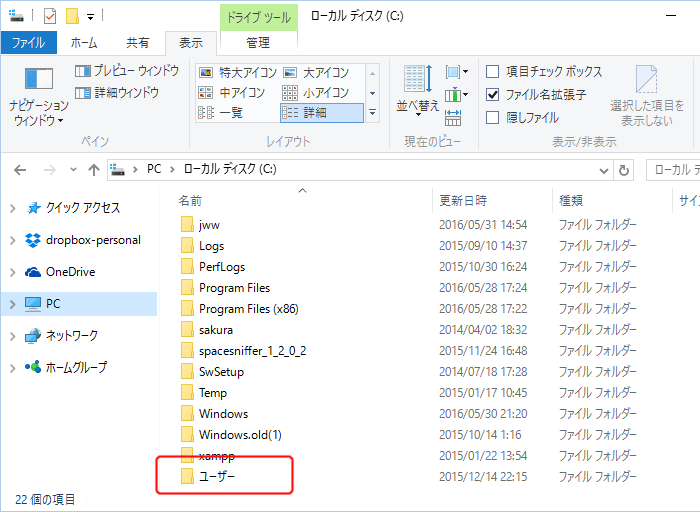This screenshot has width=700, height=512.
Task: Click the properties checkmark icon in title bar
Action: (x=50, y=17)
